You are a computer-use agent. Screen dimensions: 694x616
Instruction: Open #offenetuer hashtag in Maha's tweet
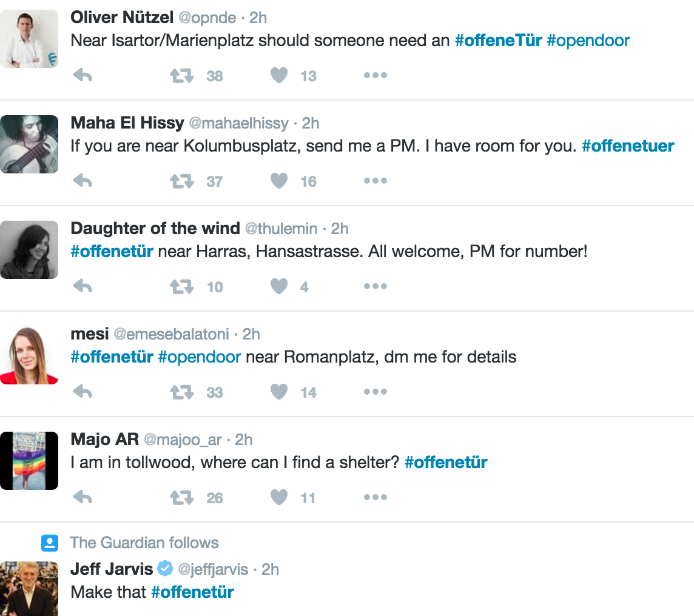[x=627, y=146]
